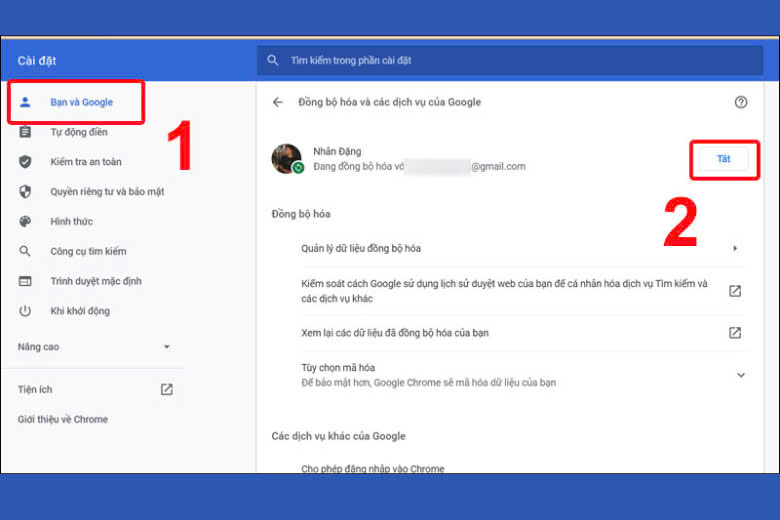The image size is (780, 520).
Task: Click the Tắt button to turn off sync
Action: (x=723, y=159)
